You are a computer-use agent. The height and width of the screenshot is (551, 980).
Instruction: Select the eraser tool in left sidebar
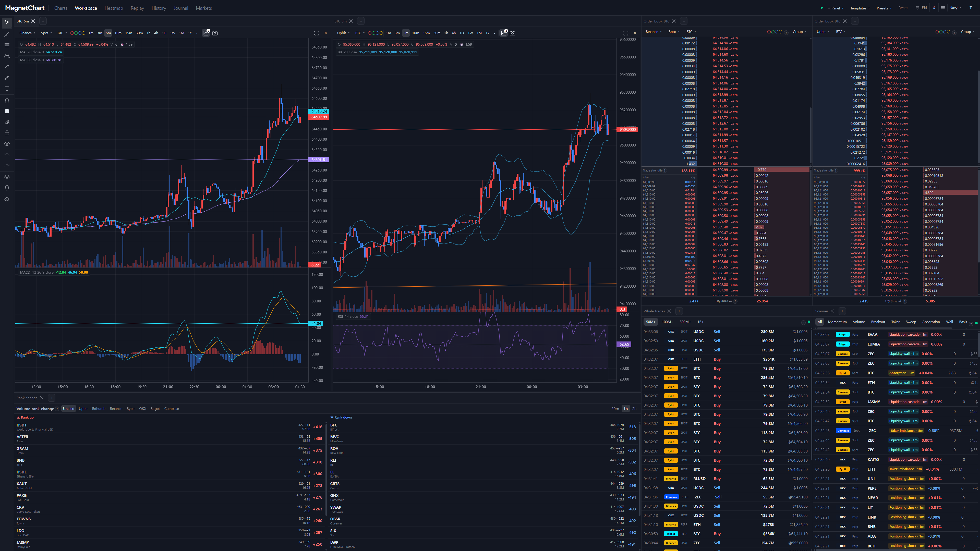(x=7, y=199)
